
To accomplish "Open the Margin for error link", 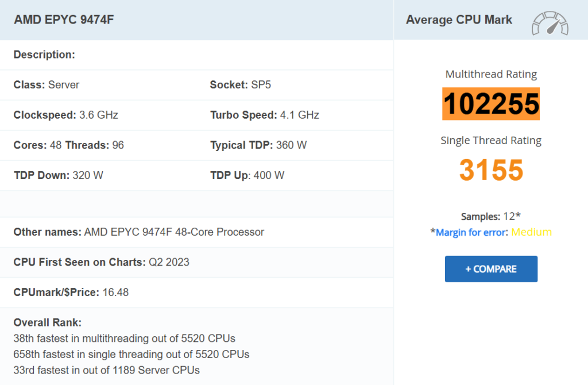I will pyautogui.click(x=494, y=232).
